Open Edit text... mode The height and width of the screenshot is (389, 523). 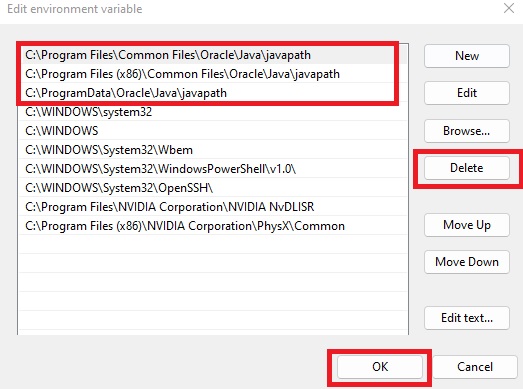point(467,318)
